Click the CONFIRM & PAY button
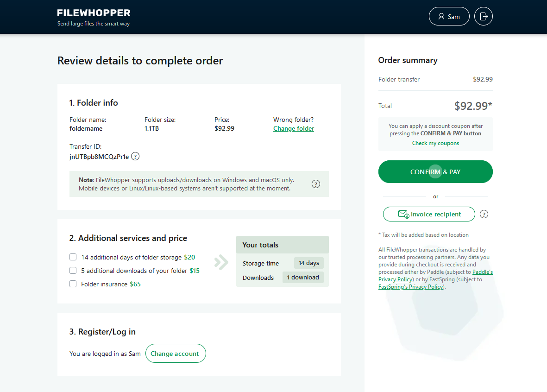 435,172
